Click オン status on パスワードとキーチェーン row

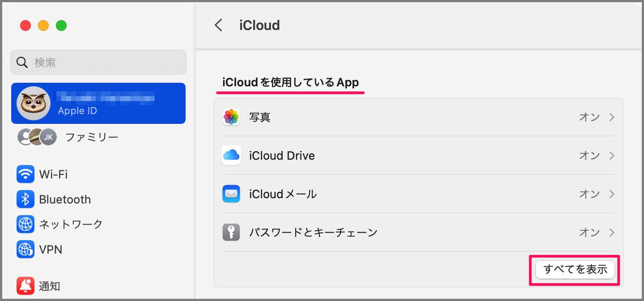click(x=589, y=233)
